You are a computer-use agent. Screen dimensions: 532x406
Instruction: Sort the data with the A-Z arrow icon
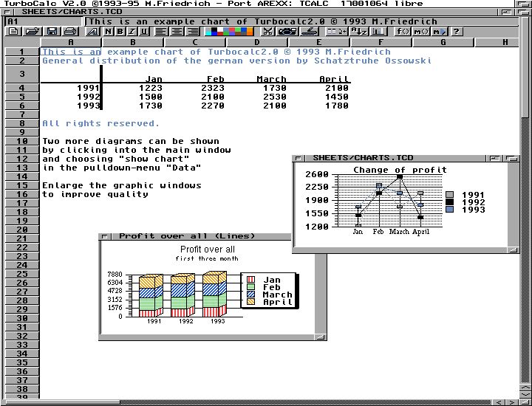[358, 32]
